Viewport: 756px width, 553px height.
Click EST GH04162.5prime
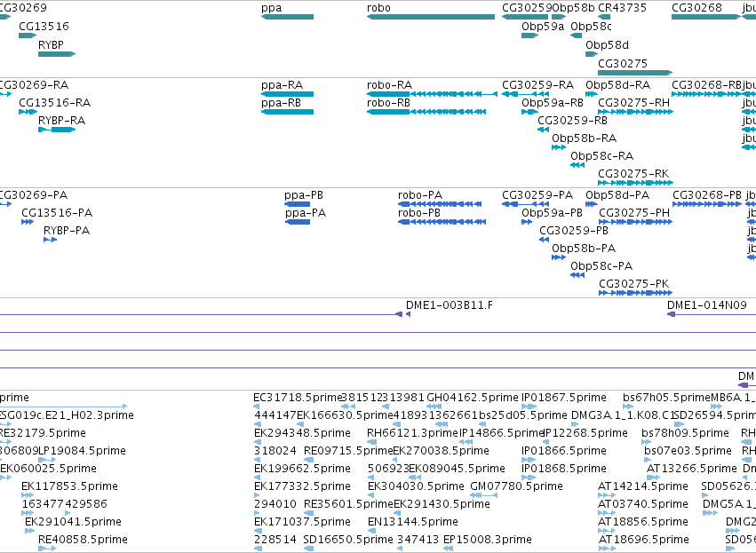pyautogui.click(x=473, y=398)
